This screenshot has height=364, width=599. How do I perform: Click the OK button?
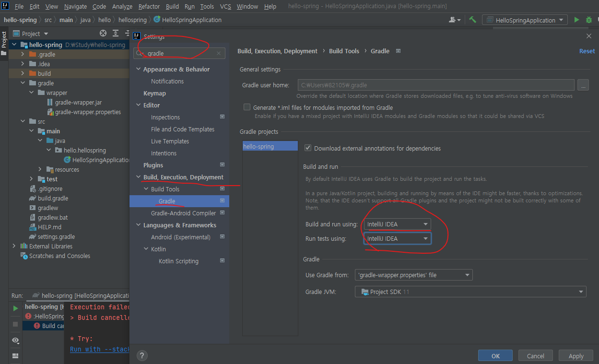point(495,356)
